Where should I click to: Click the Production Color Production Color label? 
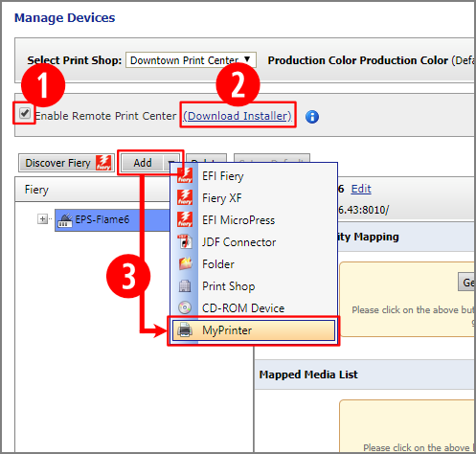pyautogui.click(x=358, y=60)
